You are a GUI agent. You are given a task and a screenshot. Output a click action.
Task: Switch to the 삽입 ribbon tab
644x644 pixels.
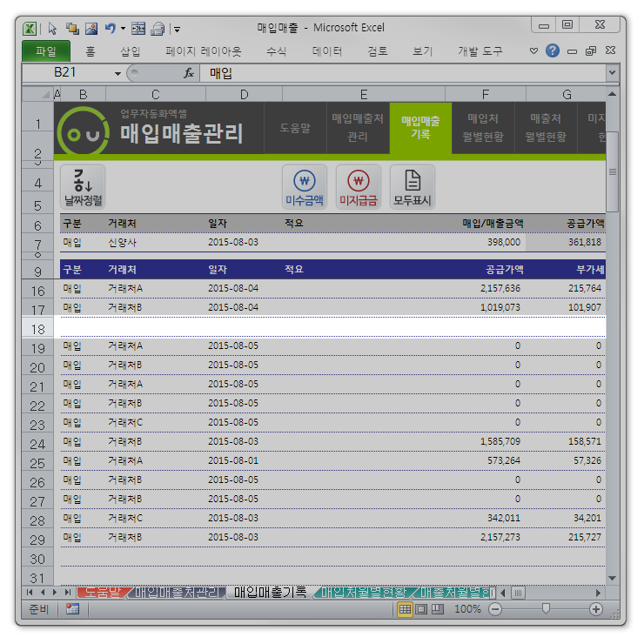click(131, 51)
